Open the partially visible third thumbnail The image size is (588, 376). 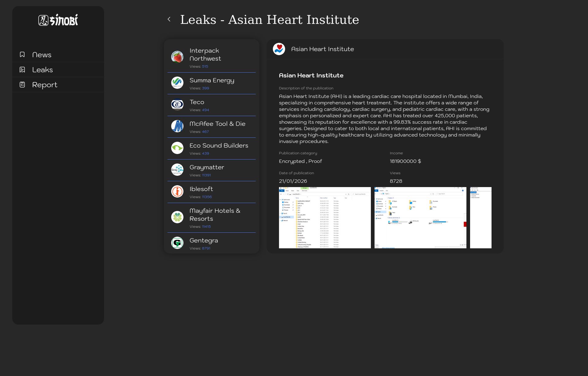coord(481,217)
